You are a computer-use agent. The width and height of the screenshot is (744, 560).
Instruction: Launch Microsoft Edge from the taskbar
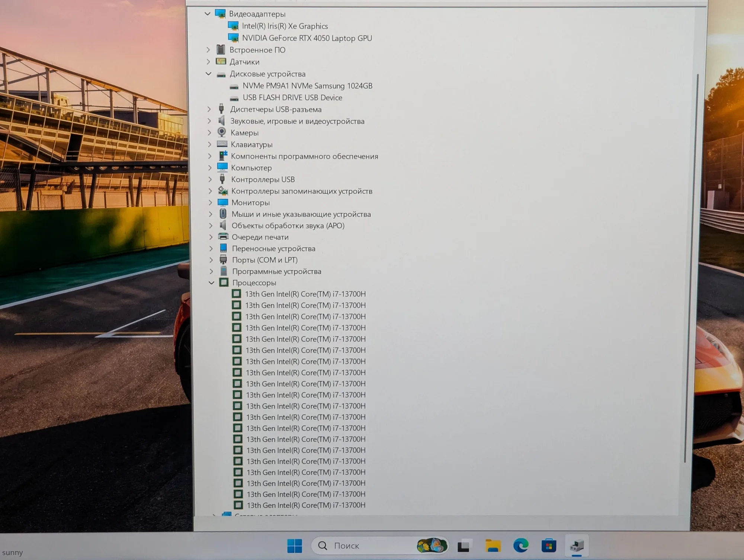click(521, 546)
